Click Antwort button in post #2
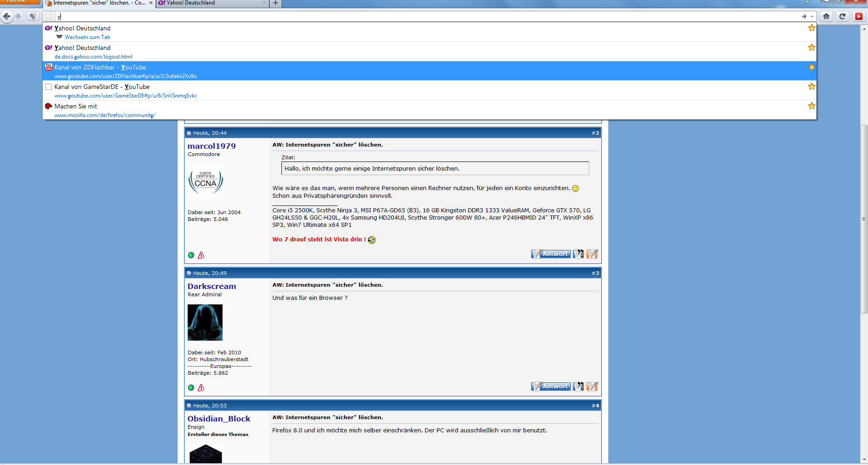868x465 pixels. pyautogui.click(x=551, y=254)
